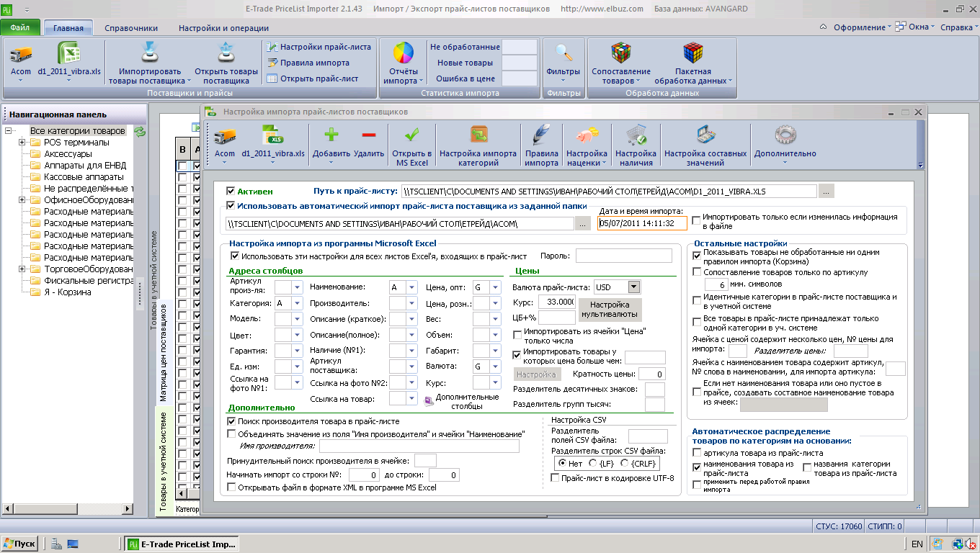980x553 pixels.
Task: Toggle Показывать товары не обработанные checkbox
Action: pos(697,255)
